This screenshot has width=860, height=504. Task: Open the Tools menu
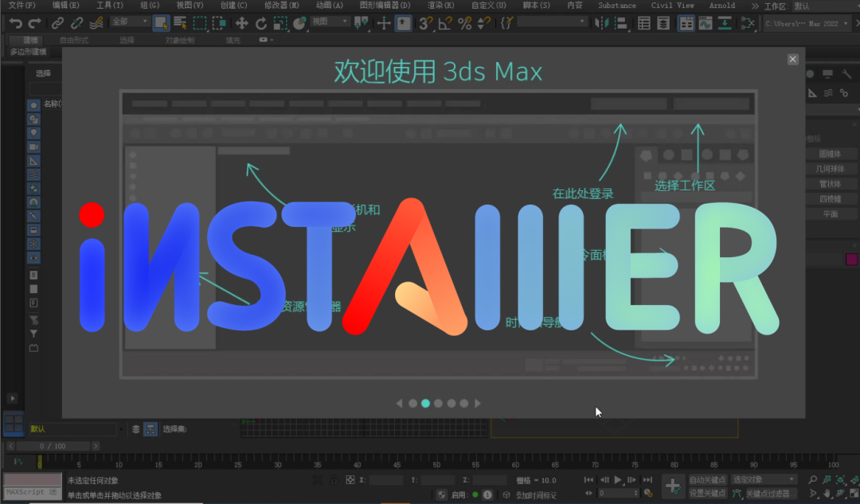[110, 6]
